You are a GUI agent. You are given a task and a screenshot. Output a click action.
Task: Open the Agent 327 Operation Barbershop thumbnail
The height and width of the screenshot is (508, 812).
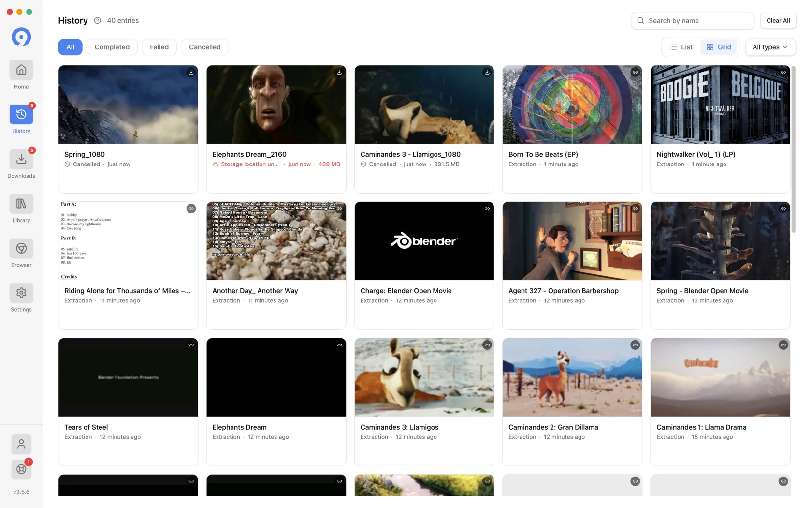572,241
